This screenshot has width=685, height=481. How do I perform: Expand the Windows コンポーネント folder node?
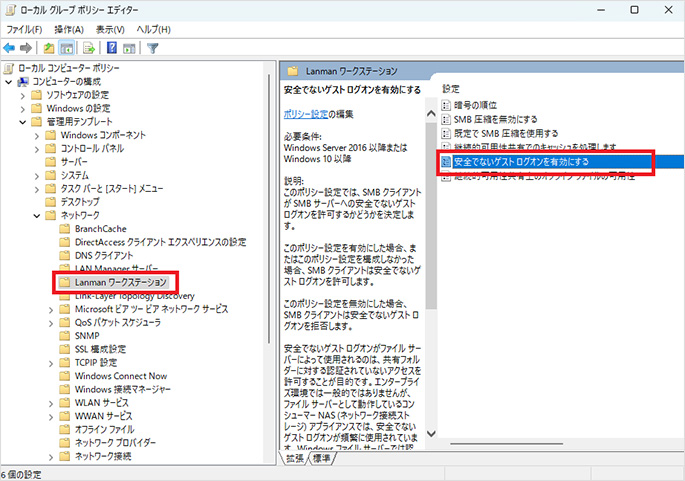(38, 134)
